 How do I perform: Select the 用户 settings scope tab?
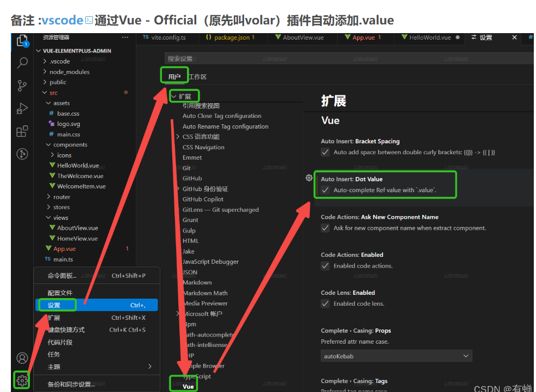(174, 77)
